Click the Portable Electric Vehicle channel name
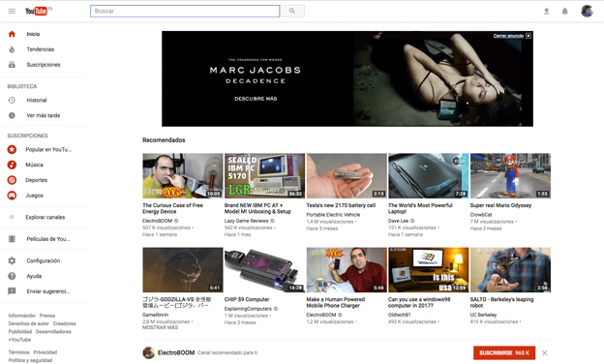Screen dimensions: 604x364 pos(333,215)
